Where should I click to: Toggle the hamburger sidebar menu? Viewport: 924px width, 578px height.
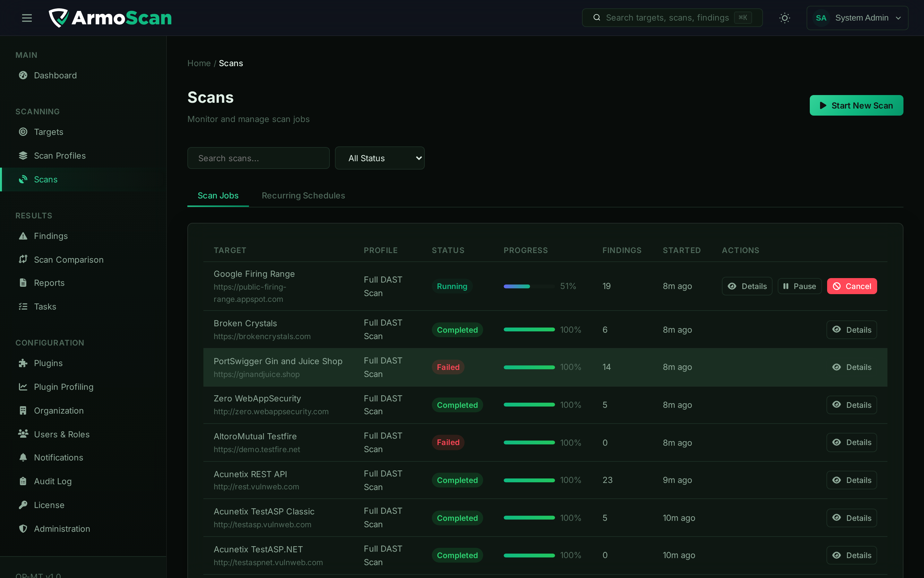coord(27,18)
